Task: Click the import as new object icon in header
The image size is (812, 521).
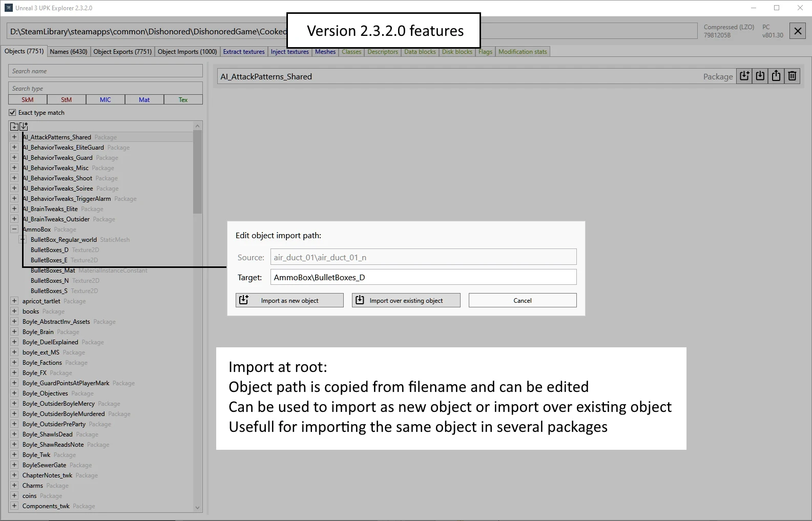Action: pos(744,76)
